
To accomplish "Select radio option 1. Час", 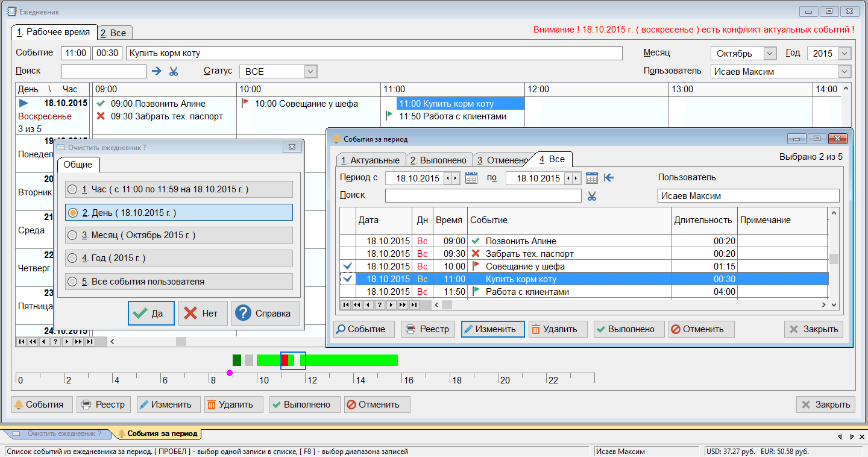I will pos(72,189).
